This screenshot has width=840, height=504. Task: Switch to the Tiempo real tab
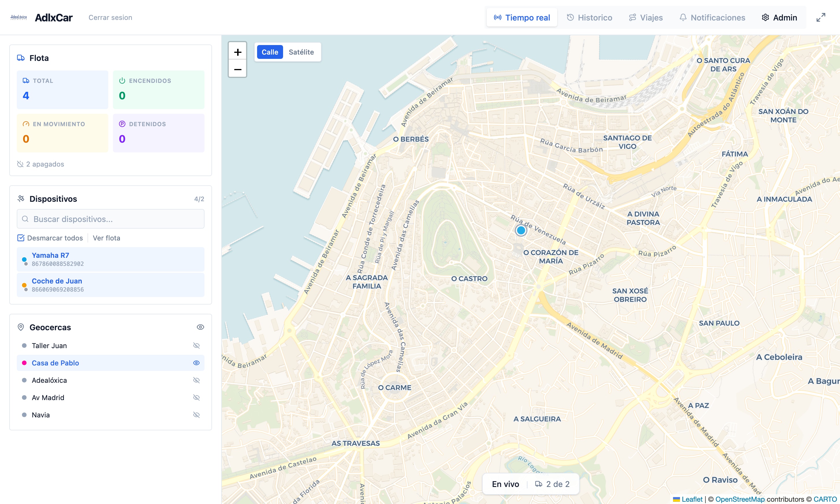(522, 18)
